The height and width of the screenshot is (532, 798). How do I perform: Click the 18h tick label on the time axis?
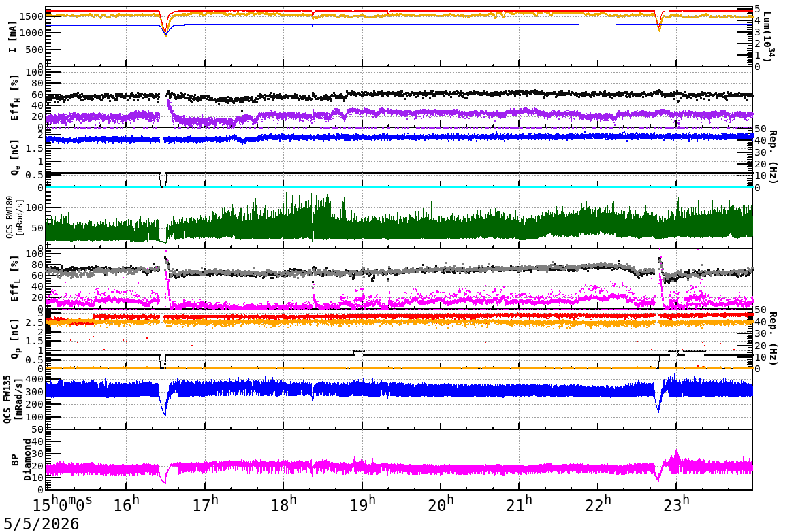284,505
